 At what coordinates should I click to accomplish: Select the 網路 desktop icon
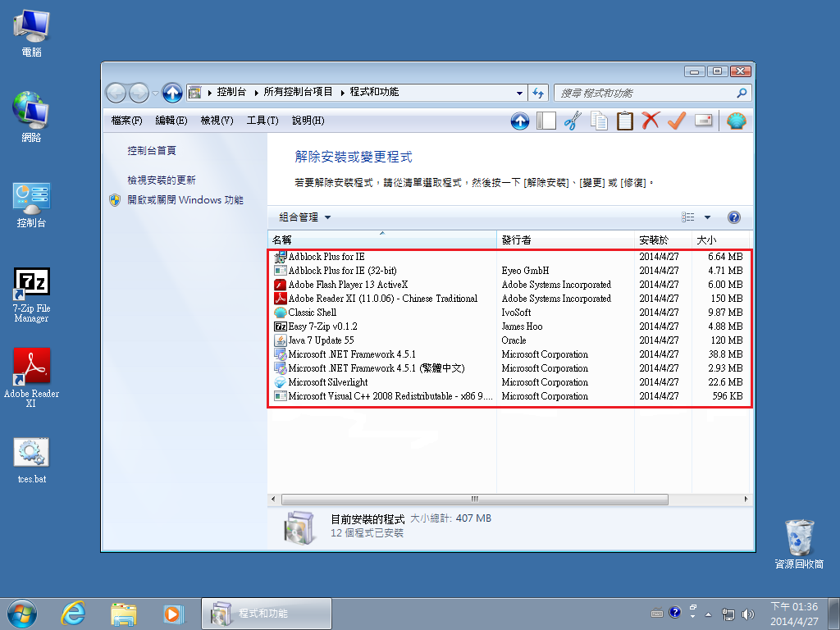32,116
